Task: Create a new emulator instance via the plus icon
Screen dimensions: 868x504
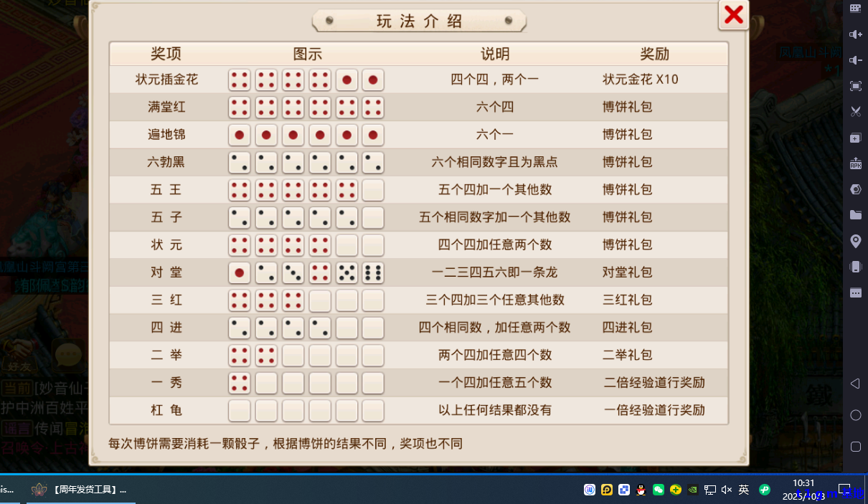Action: (855, 138)
